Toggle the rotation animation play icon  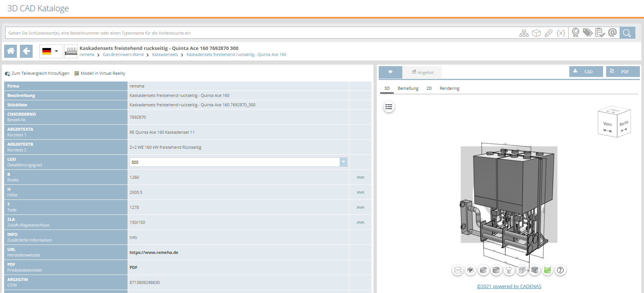click(x=509, y=270)
